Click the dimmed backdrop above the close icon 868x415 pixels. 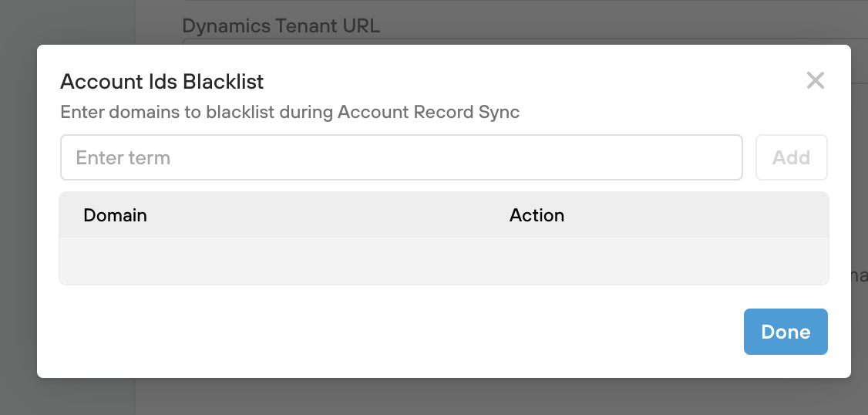815,22
